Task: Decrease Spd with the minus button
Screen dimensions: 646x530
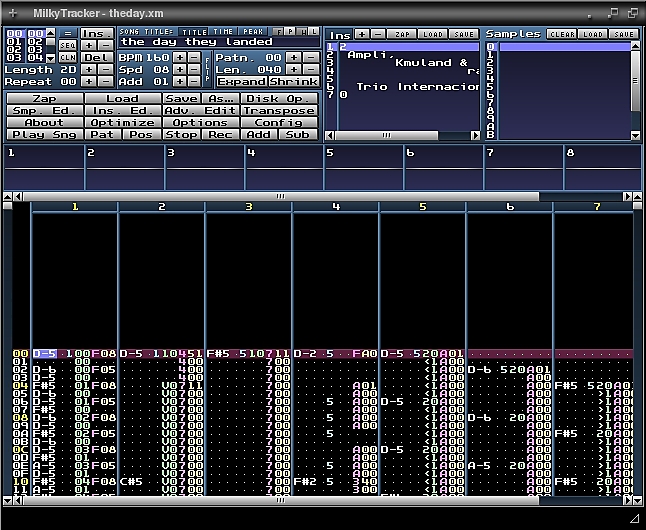Action: pyautogui.click(x=194, y=70)
